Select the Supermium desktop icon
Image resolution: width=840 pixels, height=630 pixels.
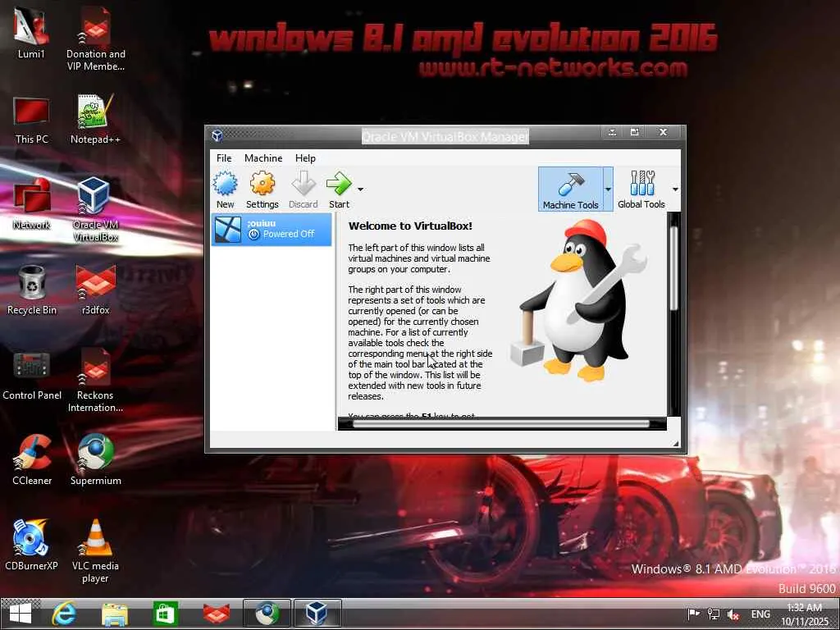pyautogui.click(x=95, y=460)
